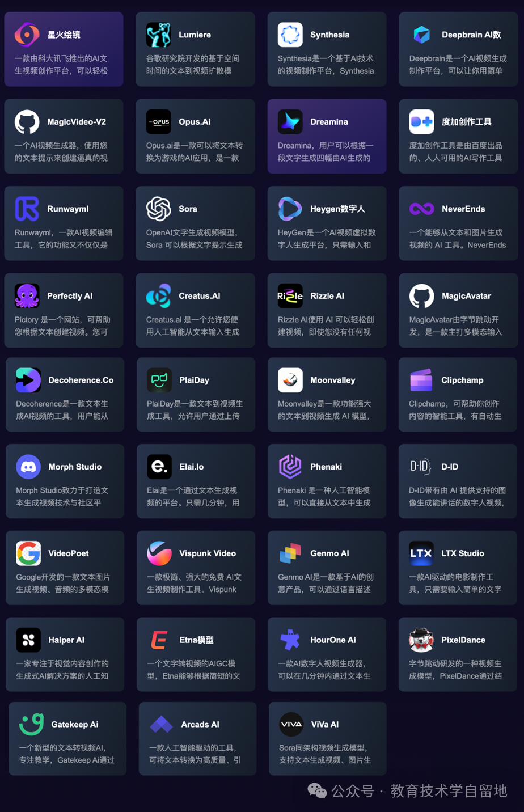Image resolution: width=524 pixels, height=812 pixels.
Task: Open the 星火绘镜 card title
Action: coord(64,35)
